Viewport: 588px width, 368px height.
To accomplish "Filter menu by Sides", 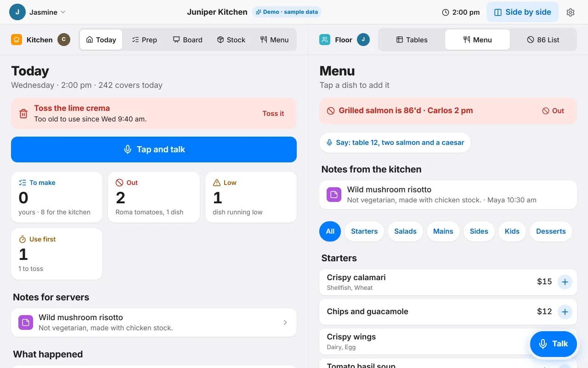I will click(x=479, y=231).
